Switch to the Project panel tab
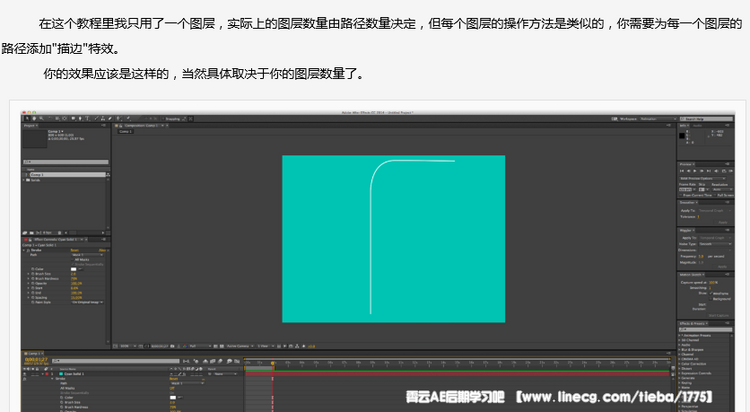Viewport: 750px width, 412px height. 30,125
